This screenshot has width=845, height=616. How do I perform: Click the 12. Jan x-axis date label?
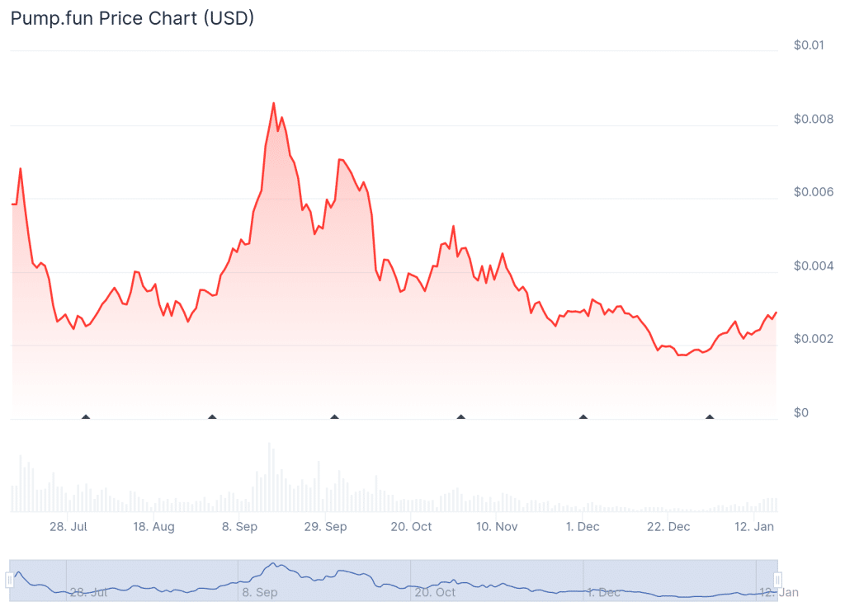pyautogui.click(x=754, y=527)
